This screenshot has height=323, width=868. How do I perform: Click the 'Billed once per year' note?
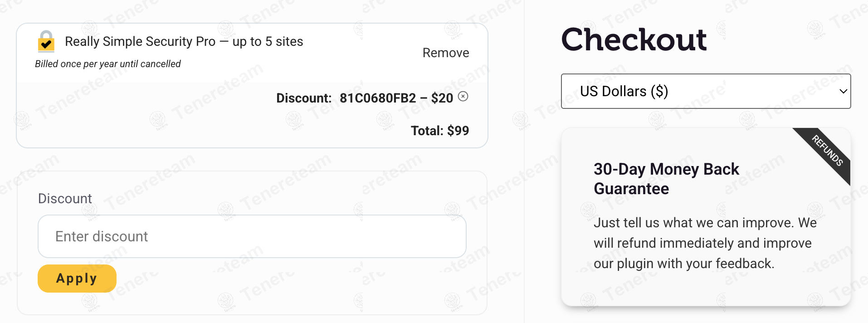click(108, 64)
